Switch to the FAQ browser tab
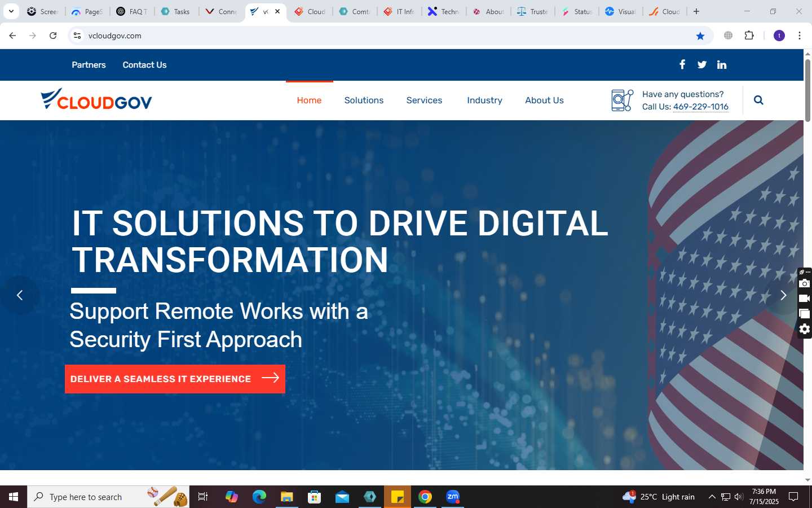 click(132, 11)
